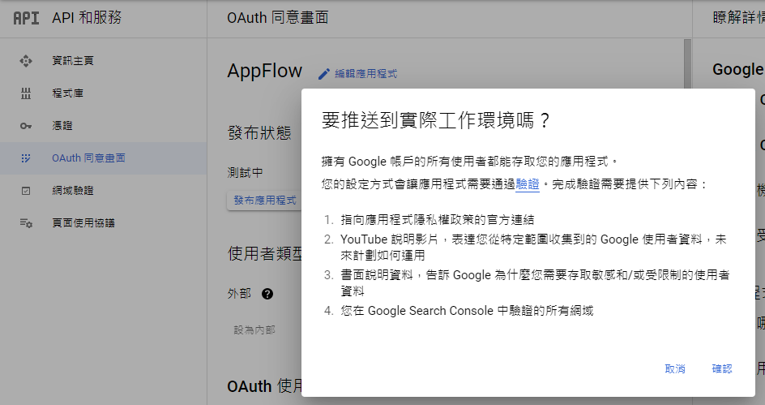
Task: Click the page vertical scrollbar
Action: pos(687,63)
